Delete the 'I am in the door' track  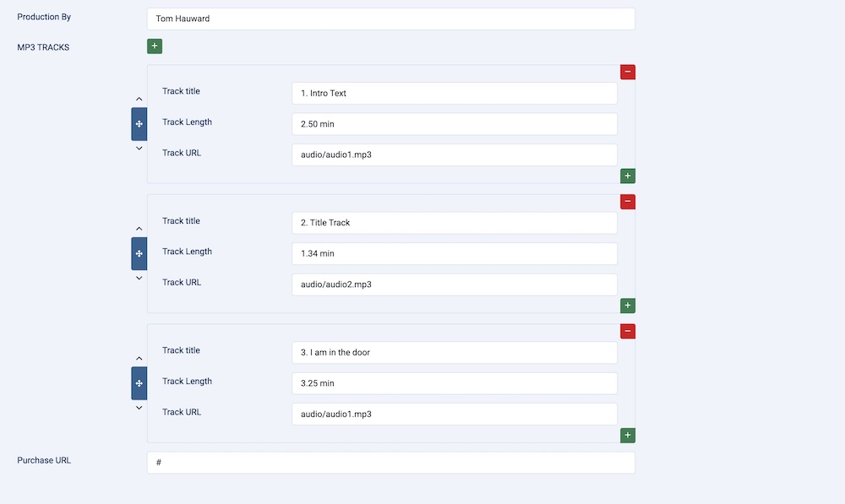point(628,332)
